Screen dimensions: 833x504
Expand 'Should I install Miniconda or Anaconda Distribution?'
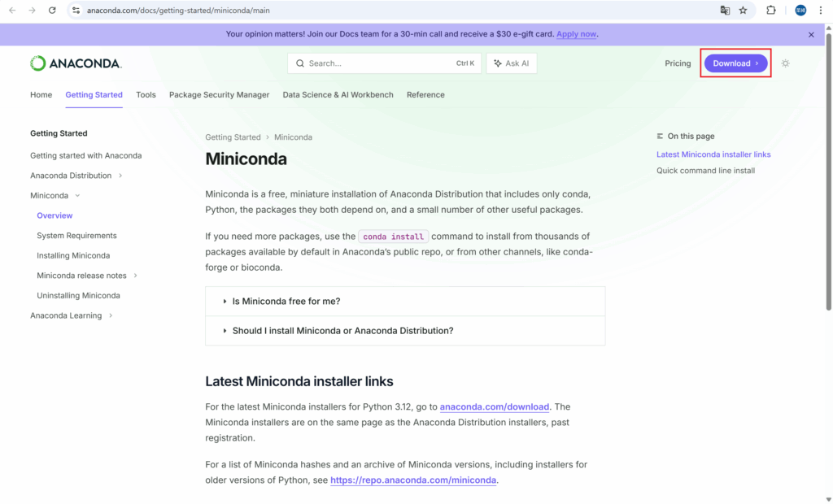coord(405,331)
